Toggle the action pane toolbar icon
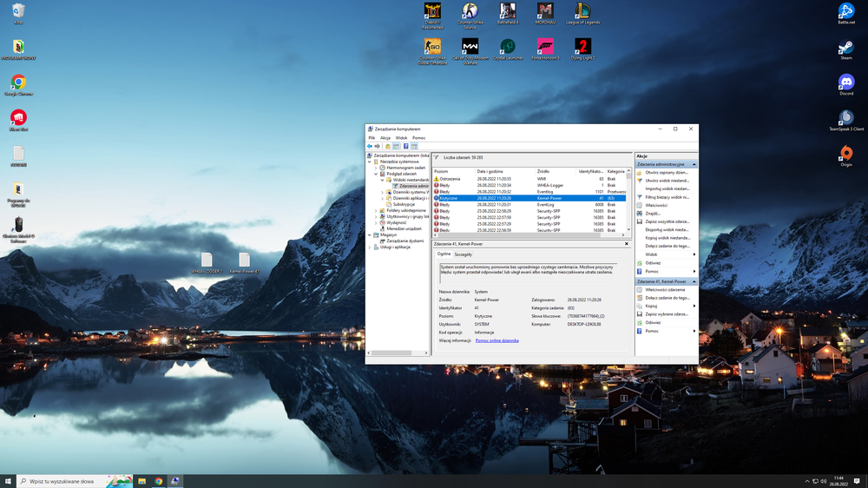The height and width of the screenshot is (488, 868). point(414,146)
